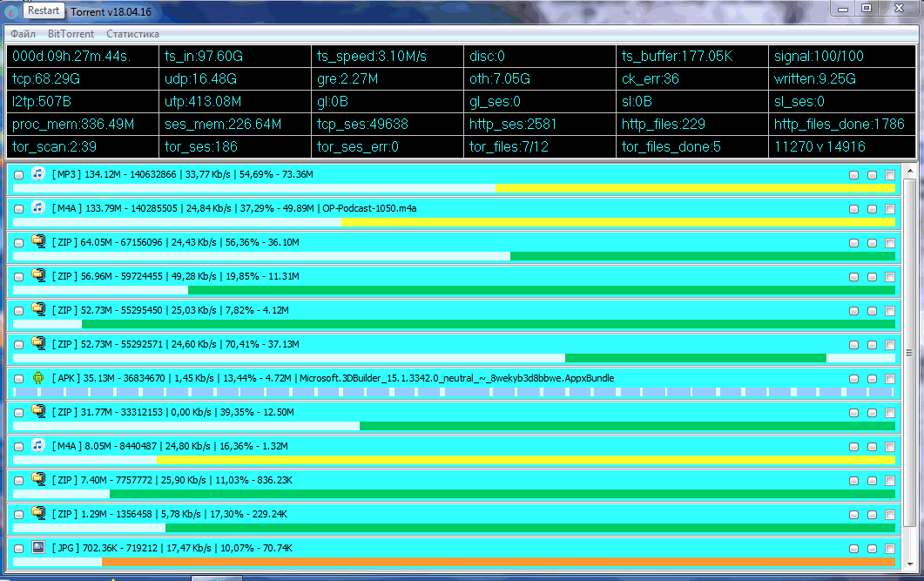This screenshot has height=581, width=924.
Task: Click the music note icon on the MP3 134.12M row
Action: (x=37, y=174)
